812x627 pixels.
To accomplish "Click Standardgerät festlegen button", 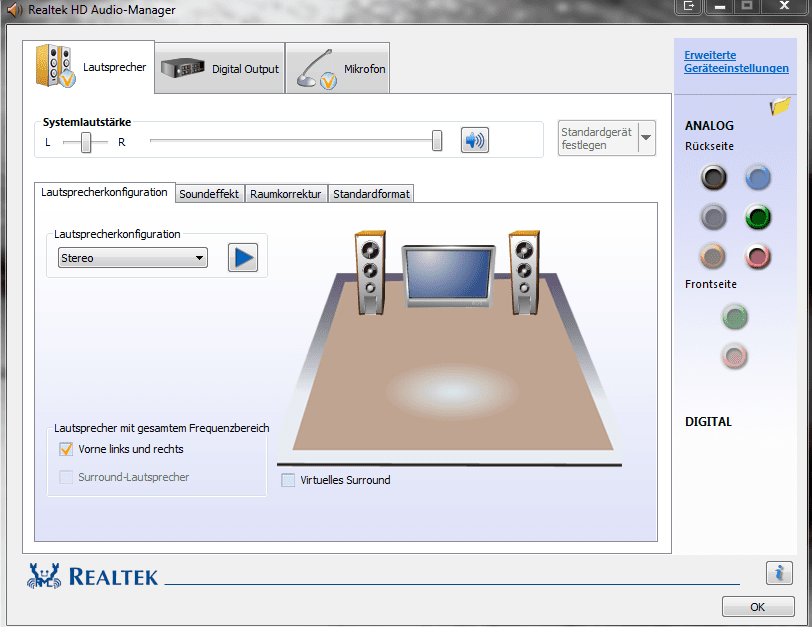I will click(x=598, y=138).
